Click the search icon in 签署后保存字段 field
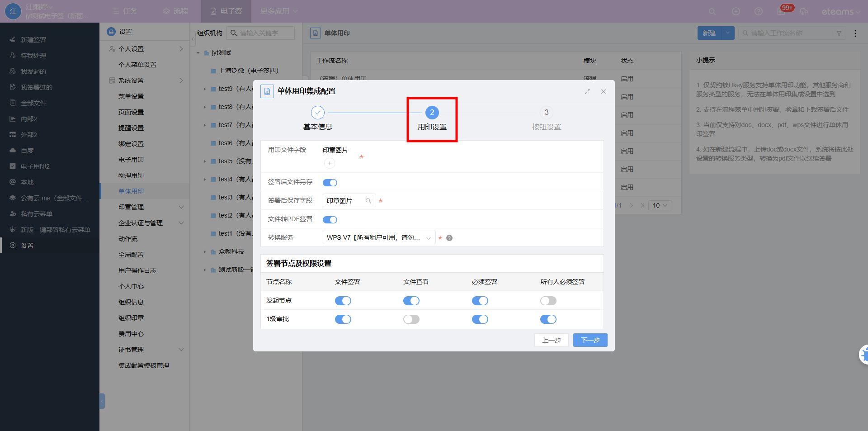 pyautogui.click(x=368, y=201)
